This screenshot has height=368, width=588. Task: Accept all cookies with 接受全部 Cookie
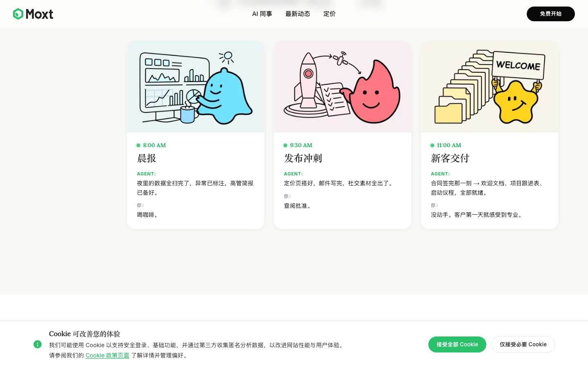pos(457,344)
